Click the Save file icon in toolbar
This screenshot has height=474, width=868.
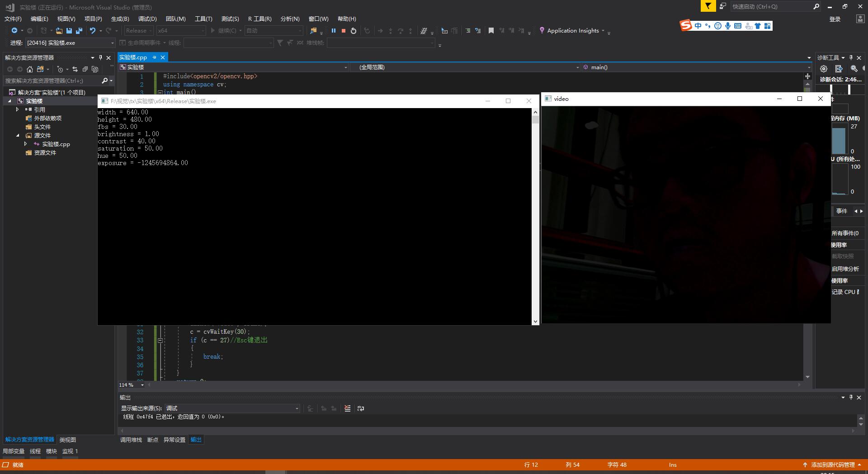(x=69, y=31)
